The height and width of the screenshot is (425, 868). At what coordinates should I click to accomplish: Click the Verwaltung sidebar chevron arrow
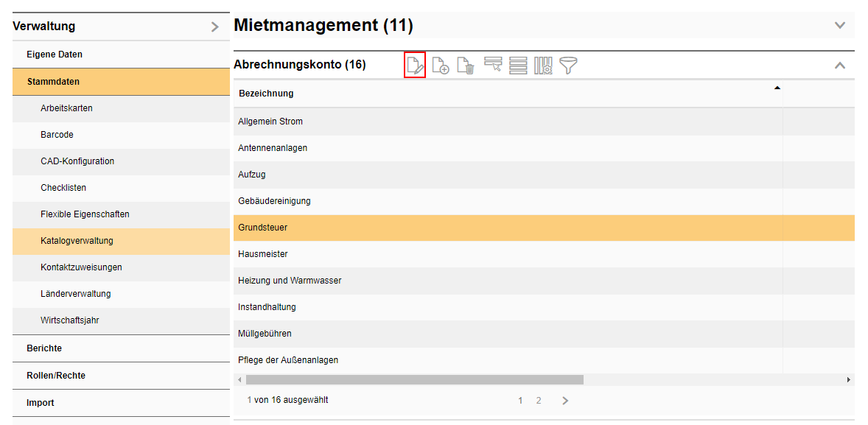(214, 27)
